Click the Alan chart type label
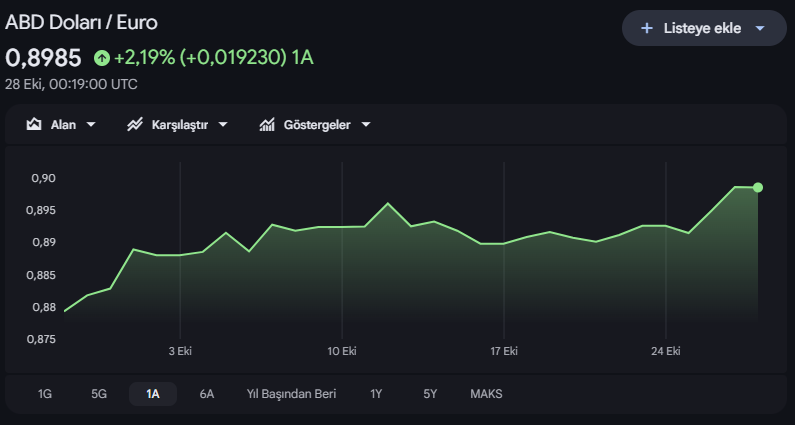Image resolution: width=795 pixels, height=425 pixels. pos(63,125)
